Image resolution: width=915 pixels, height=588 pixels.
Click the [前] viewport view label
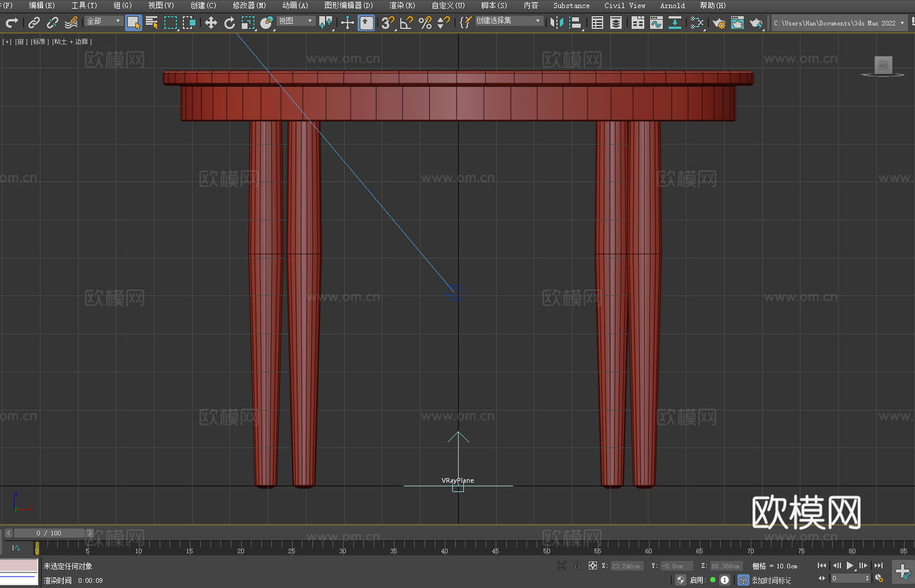(20, 42)
